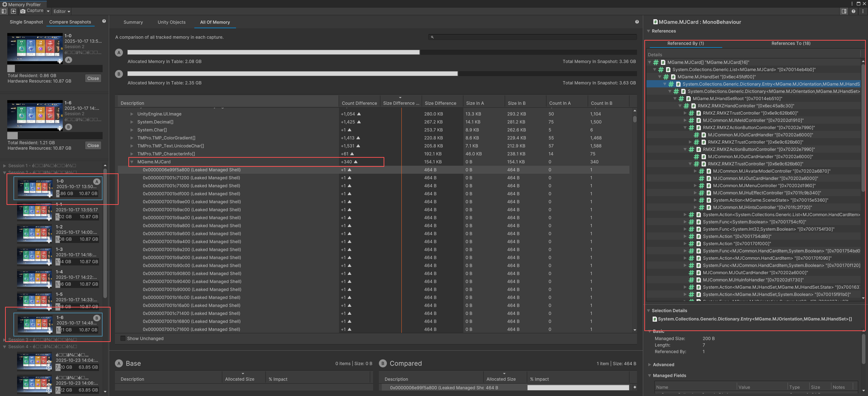Select the 1-3 snapshot thumbnail
This screenshot has width=868, height=396.
pos(35,256)
